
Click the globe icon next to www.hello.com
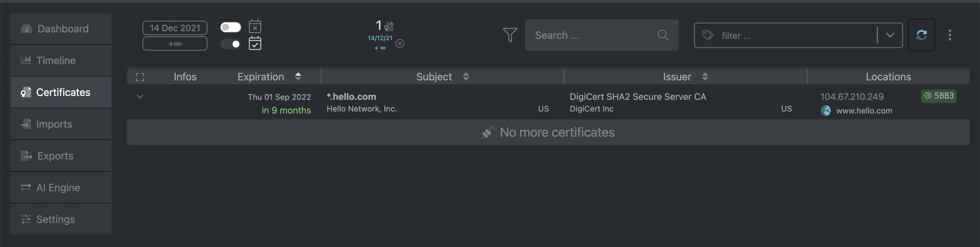825,111
